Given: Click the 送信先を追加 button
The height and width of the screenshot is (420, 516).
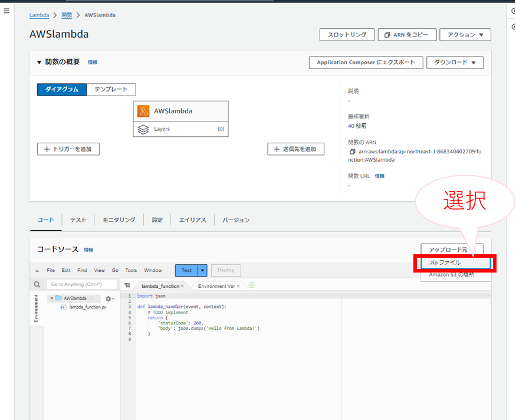Looking at the screenshot, I should (x=296, y=149).
